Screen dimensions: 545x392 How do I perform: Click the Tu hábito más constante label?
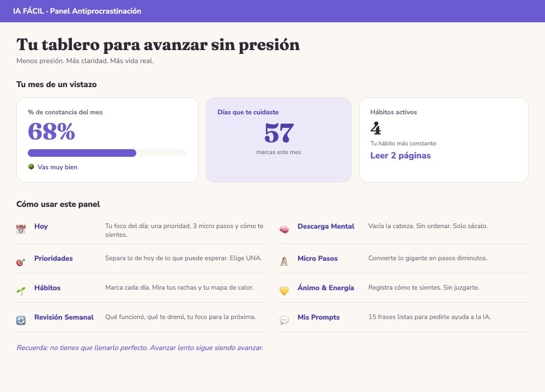tap(403, 143)
